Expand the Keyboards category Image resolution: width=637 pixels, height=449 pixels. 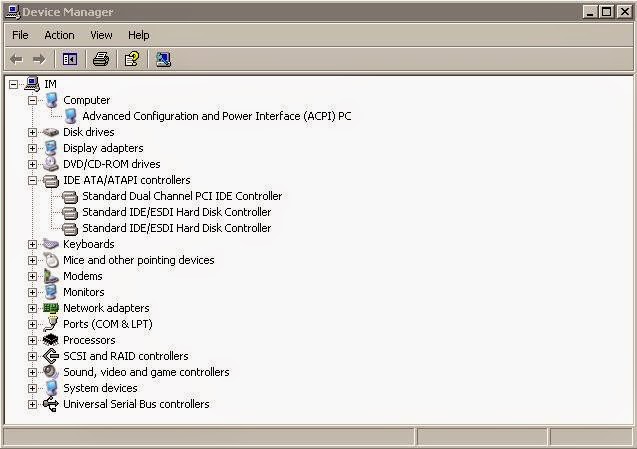pyautogui.click(x=32, y=244)
